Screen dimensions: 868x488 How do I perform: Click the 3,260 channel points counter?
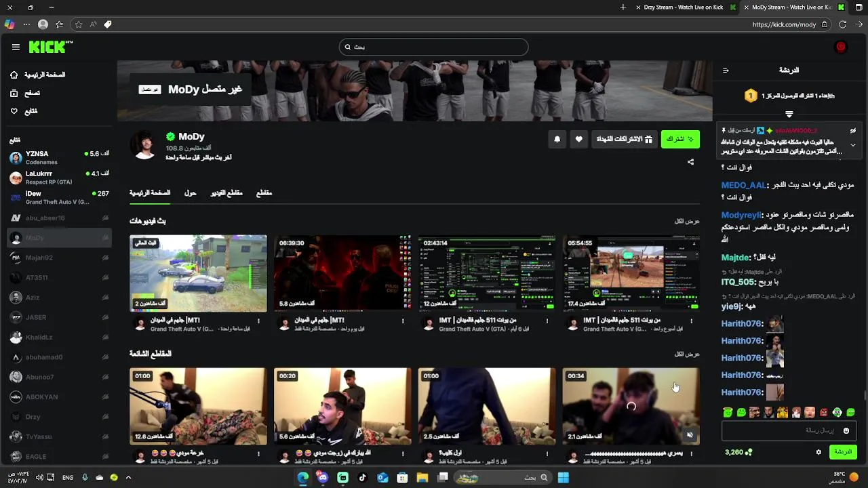[x=739, y=452]
